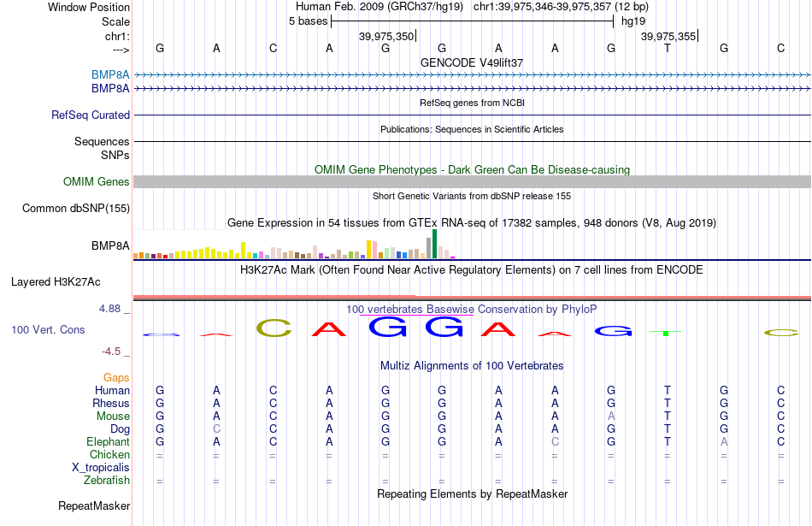The height and width of the screenshot is (526, 812).
Task: Click the RepeatMasker track label
Action: coord(94,505)
